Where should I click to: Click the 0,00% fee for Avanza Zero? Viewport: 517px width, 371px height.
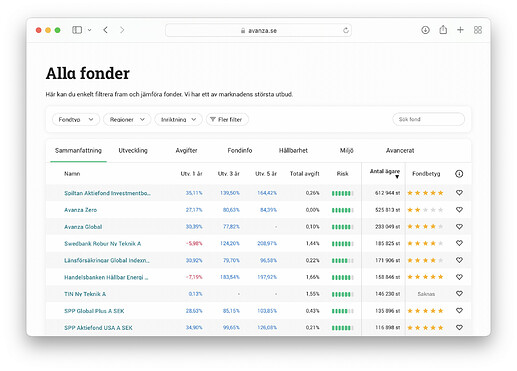tap(312, 210)
